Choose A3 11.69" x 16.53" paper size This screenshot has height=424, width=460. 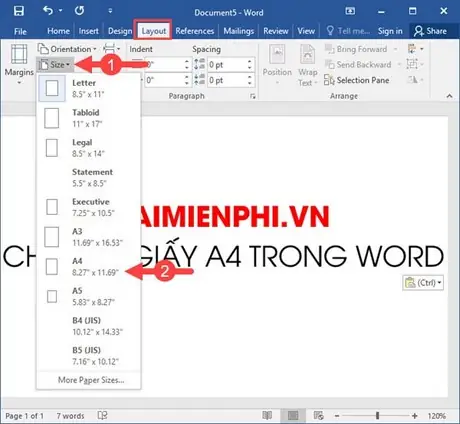pyautogui.click(x=89, y=237)
